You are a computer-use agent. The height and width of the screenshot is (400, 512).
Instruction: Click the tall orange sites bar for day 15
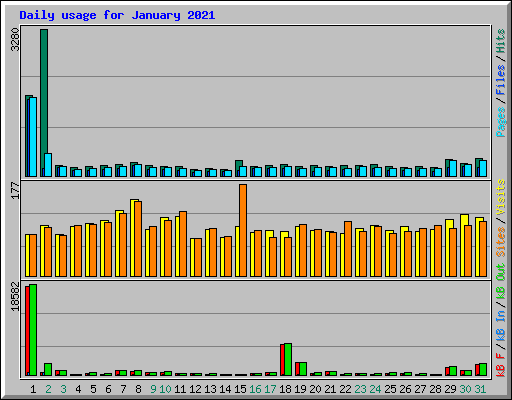(x=243, y=230)
